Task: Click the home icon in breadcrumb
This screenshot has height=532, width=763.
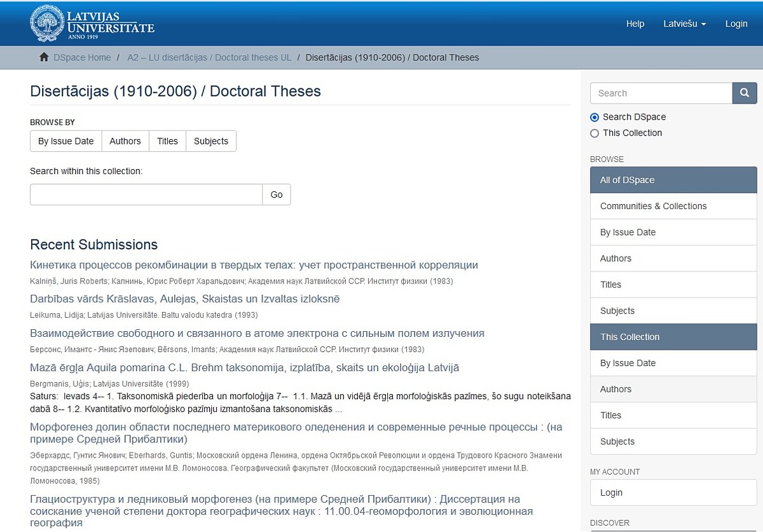Action: [x=44, y=57]
